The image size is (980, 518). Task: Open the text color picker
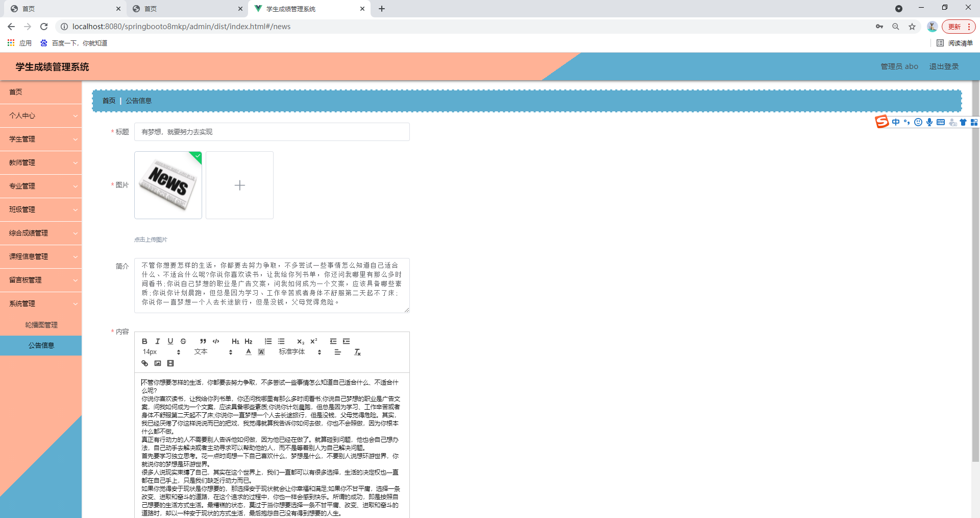(x=249, y=352)
